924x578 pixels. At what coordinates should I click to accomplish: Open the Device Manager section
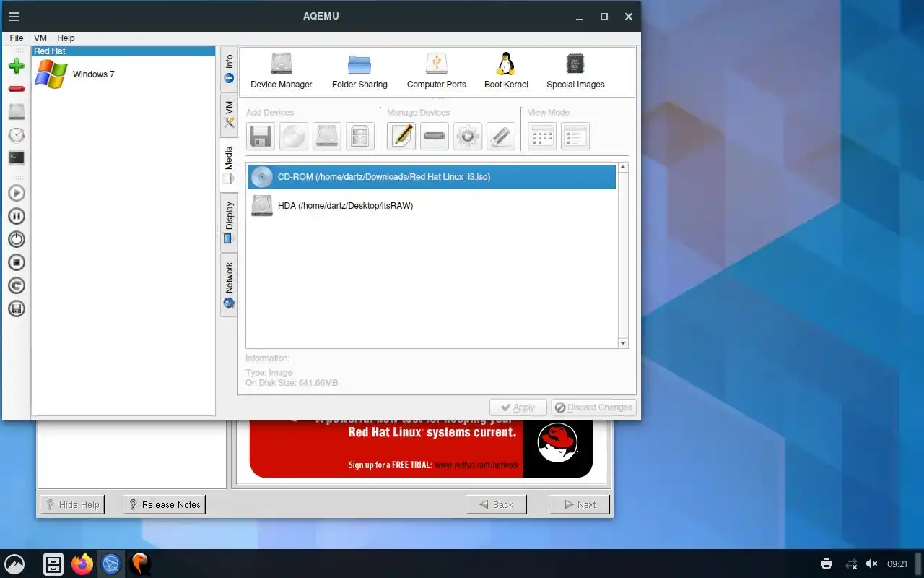tap(282, 71)
